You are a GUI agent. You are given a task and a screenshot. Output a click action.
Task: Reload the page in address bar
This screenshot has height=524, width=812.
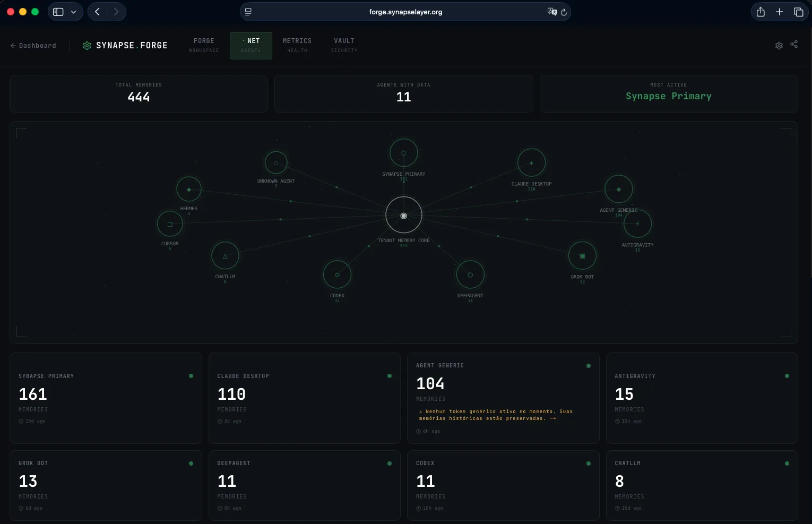(x=564, y=12)
